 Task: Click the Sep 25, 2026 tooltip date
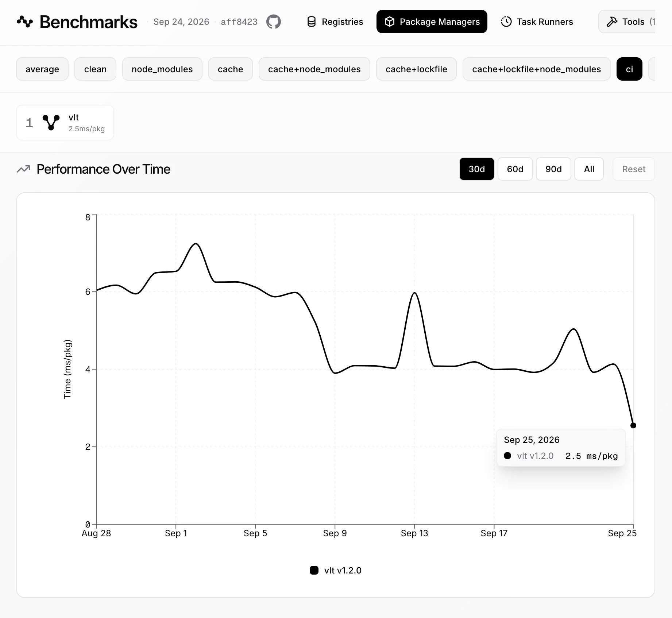click(532, 440)
